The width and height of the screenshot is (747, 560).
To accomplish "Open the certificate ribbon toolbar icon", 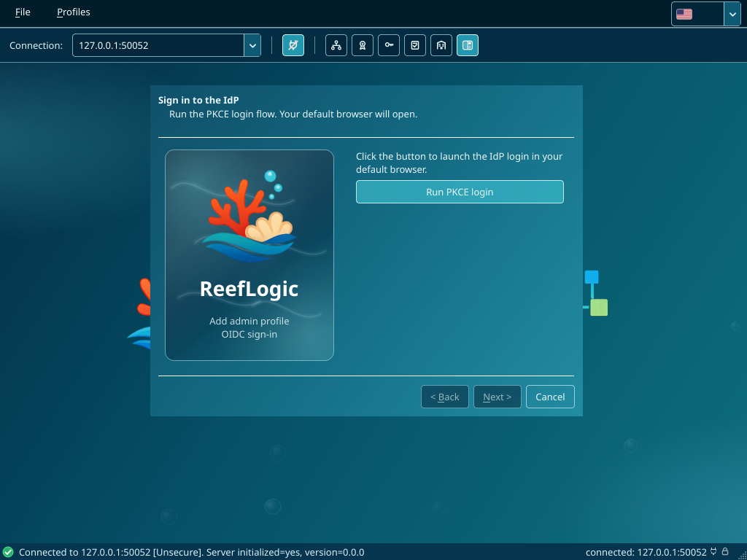I will [x=363, y=45].
